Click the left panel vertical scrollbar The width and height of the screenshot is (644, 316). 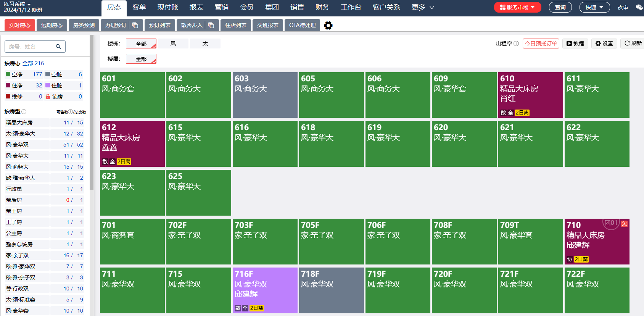[92, 112]
